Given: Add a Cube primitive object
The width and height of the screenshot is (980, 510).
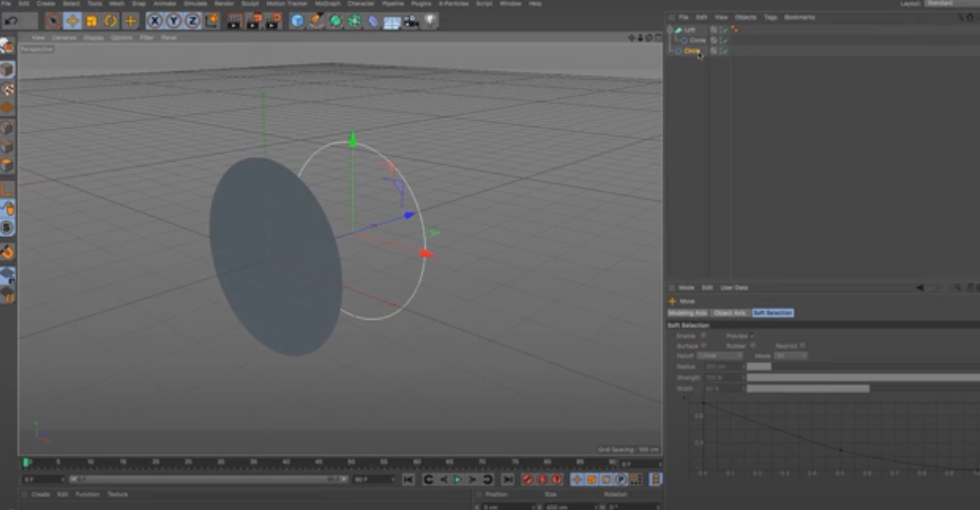Looking at the screenshot, I should (298, 22).
